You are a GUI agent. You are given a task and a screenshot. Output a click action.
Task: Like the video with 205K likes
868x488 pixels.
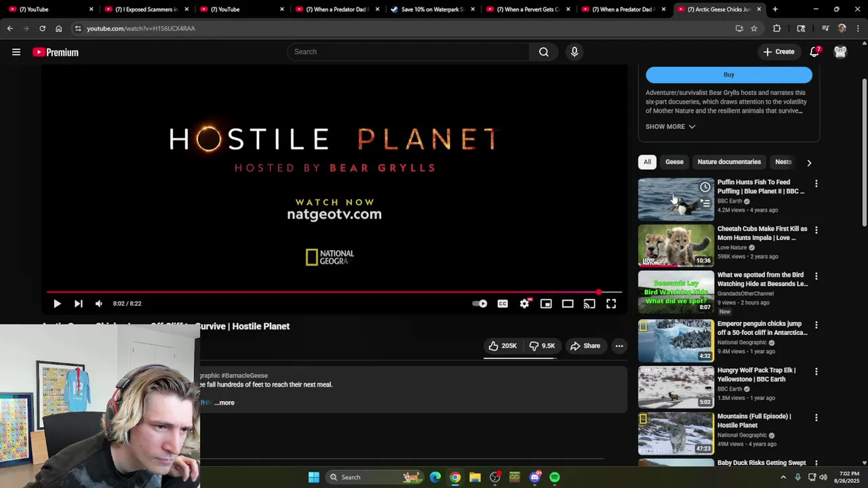(502, 346)
